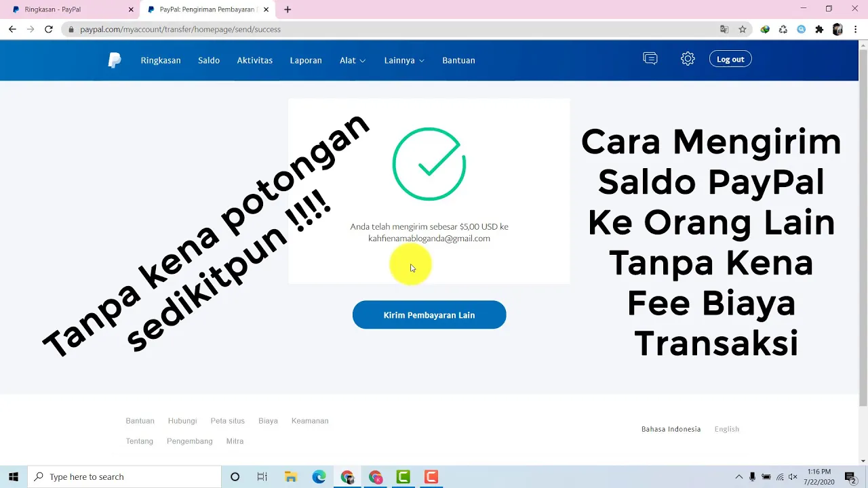Viewport: 868px width, 488px height.
Task: Open the Chrome profile avatar
Action: pyautogui.click(x=837, y=29)
